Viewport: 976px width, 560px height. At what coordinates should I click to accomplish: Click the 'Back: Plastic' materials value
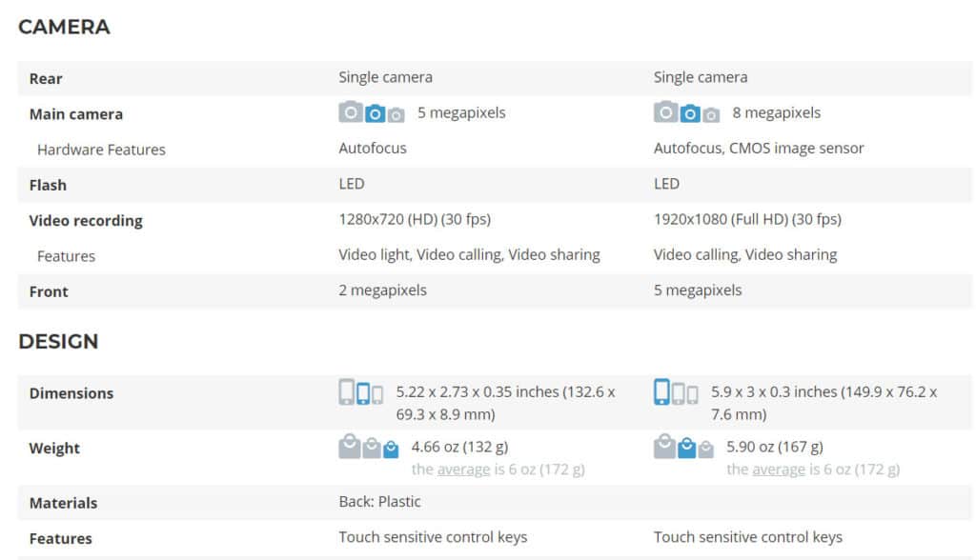tap(379, 502)
